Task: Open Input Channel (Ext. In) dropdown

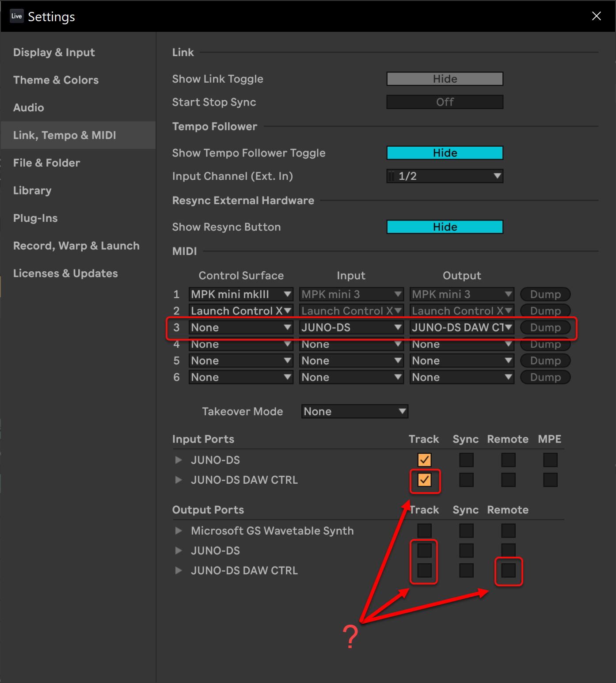Action: coord(445,176)
